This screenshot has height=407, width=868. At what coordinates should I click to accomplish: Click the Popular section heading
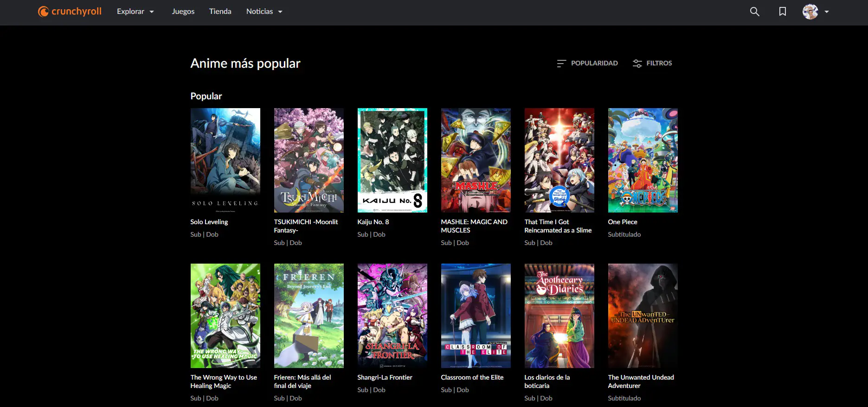206,96
